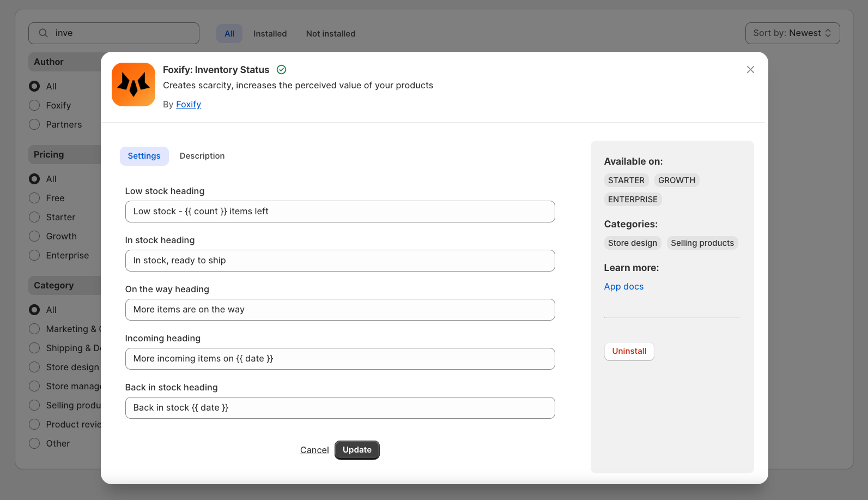868x500 pixels.
Task: Click the Store design category tag
Action: [x=633, y=243]
